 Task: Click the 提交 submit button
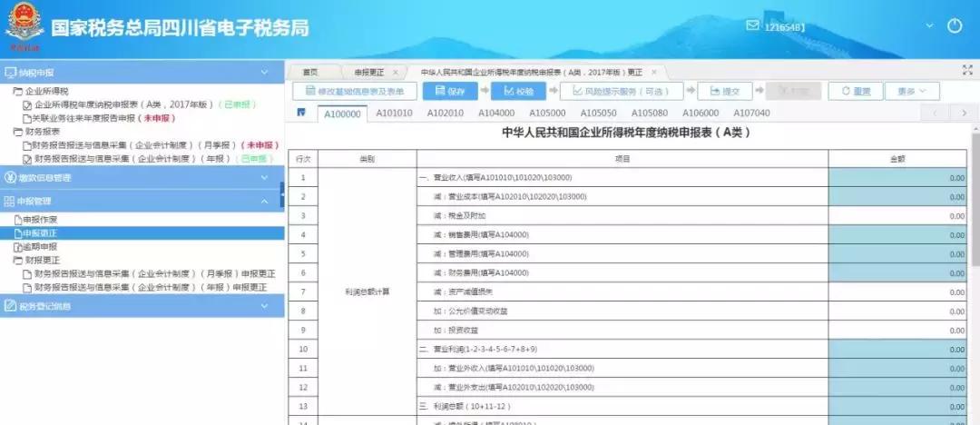pos(725,92)
